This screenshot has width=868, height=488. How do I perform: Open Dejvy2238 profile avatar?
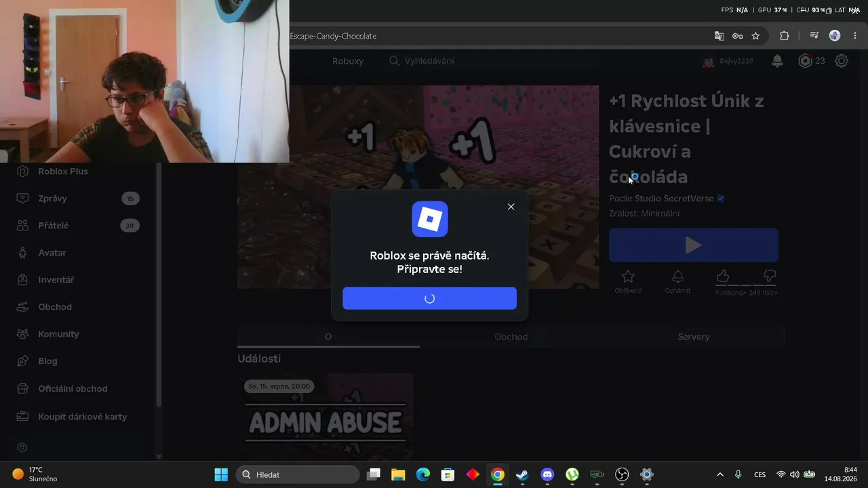708,61
